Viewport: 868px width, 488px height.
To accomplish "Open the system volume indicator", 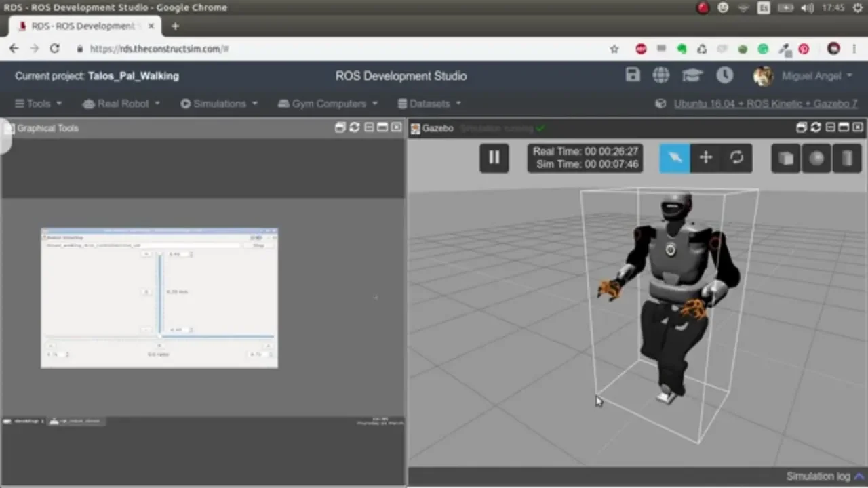I will 807,7.
